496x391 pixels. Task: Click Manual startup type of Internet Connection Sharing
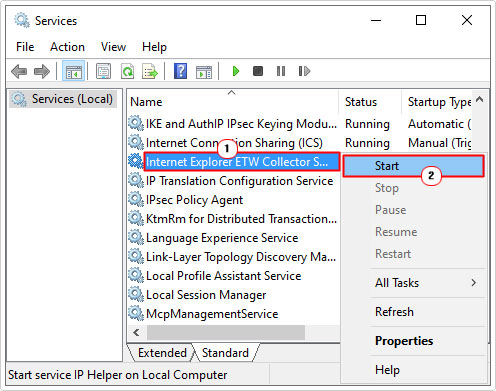(439, 143)
